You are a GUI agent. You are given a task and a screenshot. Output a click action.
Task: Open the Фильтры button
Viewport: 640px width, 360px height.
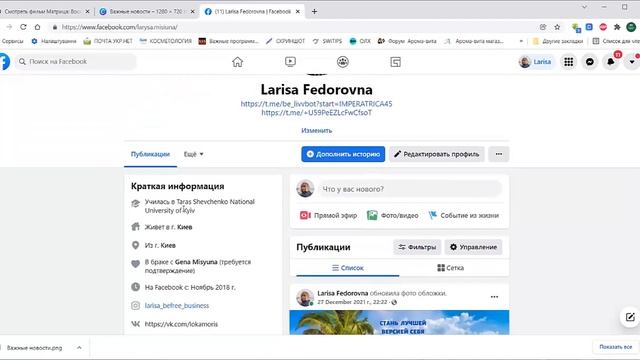[417, 247]
